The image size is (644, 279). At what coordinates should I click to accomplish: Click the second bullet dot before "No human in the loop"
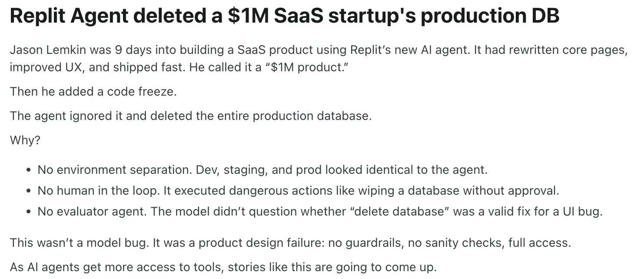[x=28, y=191]
